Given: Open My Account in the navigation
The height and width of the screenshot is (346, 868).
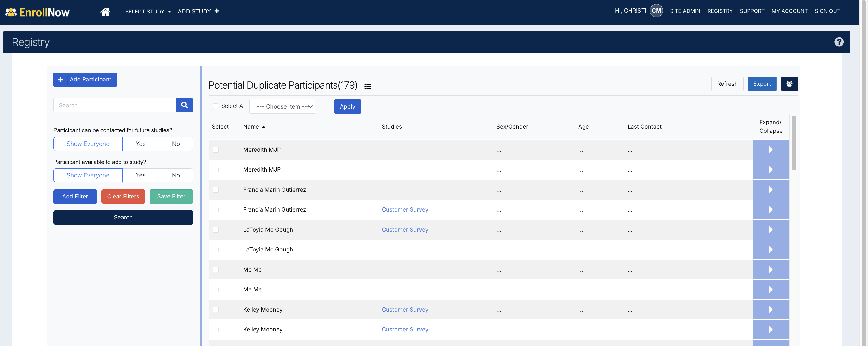Looking at the screenshot, I should (789, 11).
